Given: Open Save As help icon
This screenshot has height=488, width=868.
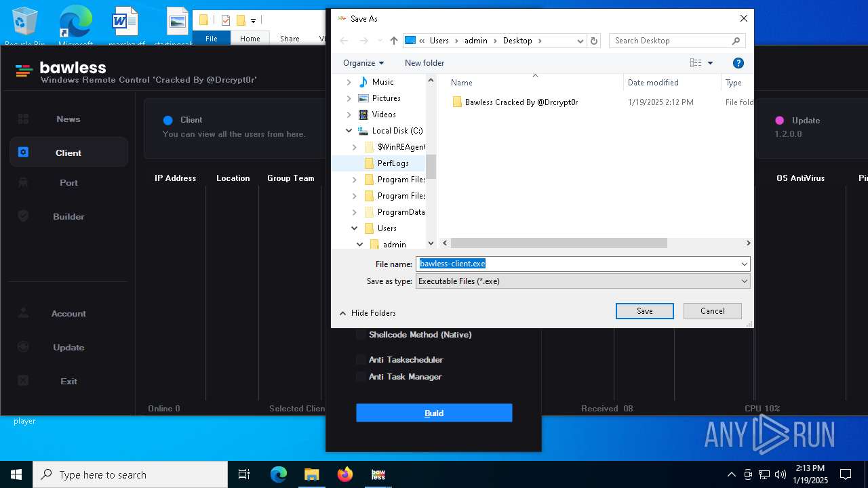Looking at the screenshot, I should (x=738, y=63).
